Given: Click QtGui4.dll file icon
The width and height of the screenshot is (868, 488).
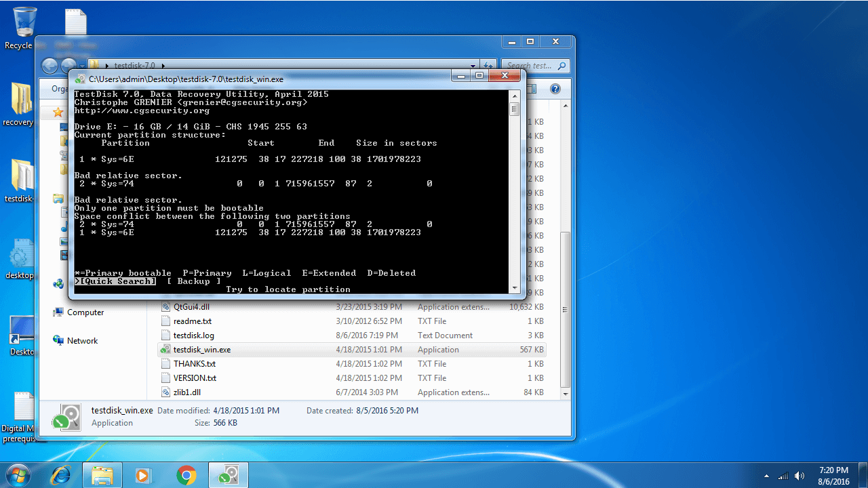Looking at the screenshot, I should pos(166,307).
